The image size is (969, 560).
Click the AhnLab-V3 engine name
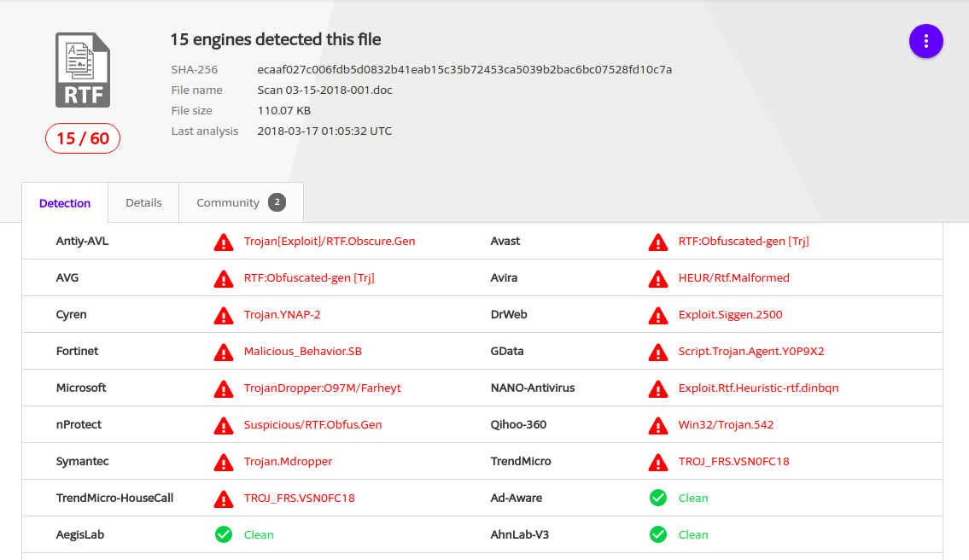(520, 534)
